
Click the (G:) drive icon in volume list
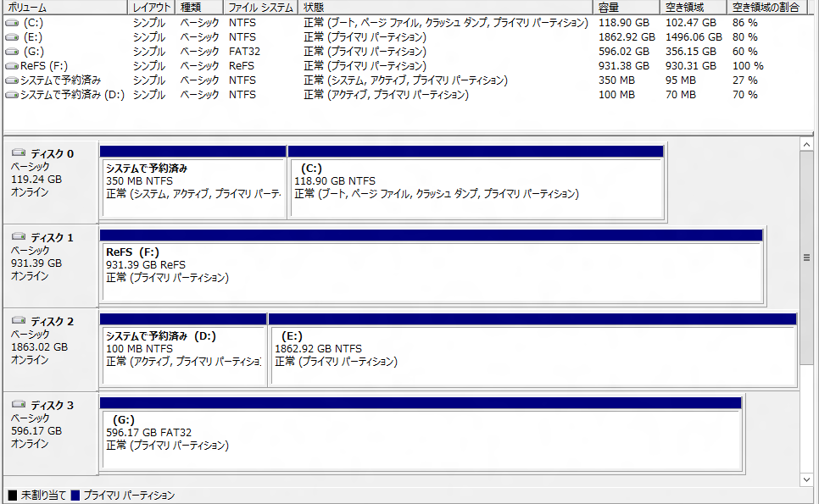(11, 52)
